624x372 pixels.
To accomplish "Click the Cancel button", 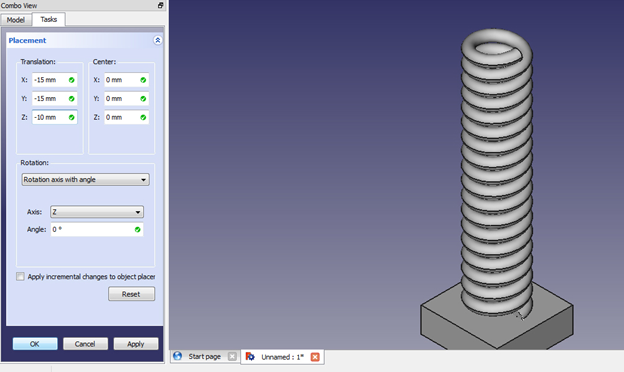I will point(85,344).
